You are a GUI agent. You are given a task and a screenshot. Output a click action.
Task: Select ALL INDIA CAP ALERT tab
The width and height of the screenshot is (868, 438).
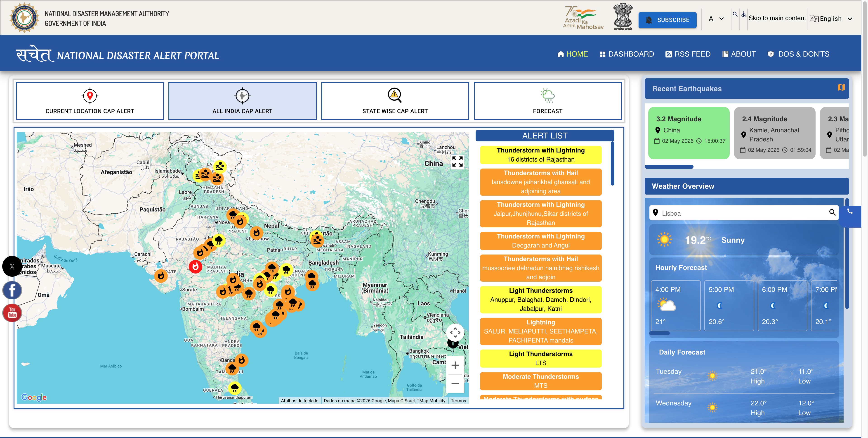click(242, 101)
